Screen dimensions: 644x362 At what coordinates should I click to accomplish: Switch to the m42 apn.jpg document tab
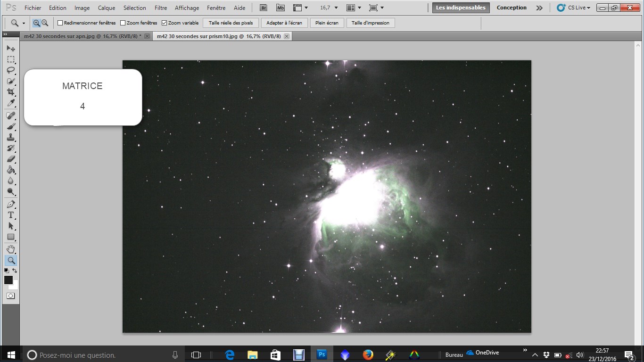[83, 36]
